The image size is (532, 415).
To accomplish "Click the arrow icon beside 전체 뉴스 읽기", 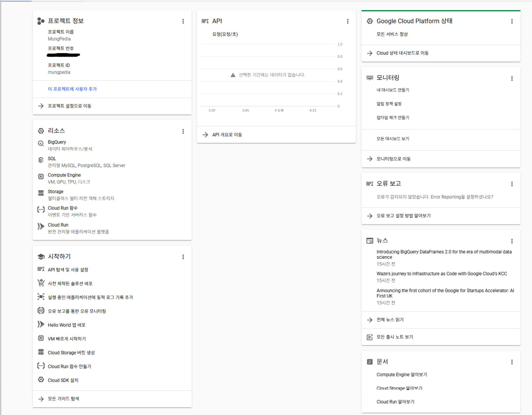I will coord(370,320).
